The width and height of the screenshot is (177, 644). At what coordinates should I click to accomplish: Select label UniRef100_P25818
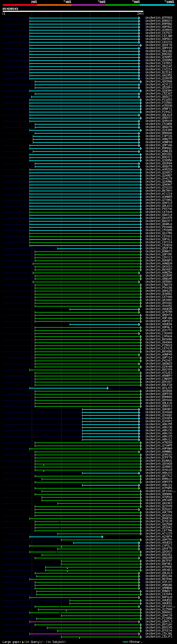[159, 345]
